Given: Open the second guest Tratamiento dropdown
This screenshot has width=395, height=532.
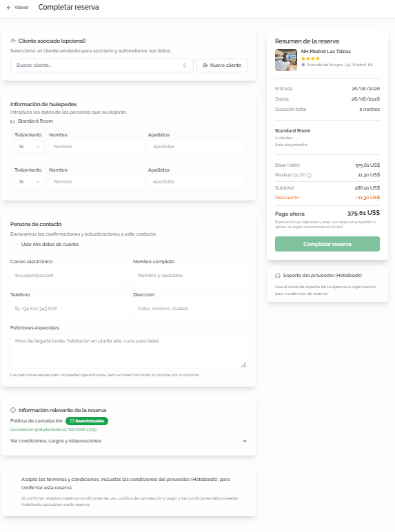Looking at the screenshot, I should (x=29, y=182).
